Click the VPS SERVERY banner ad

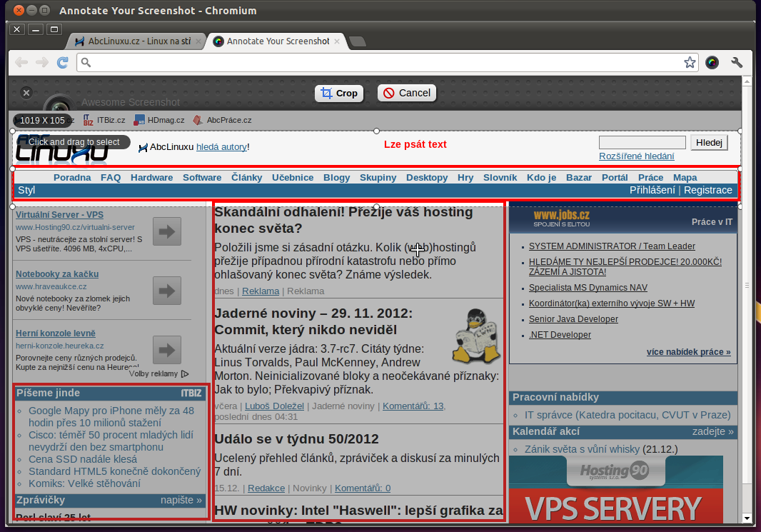[616, 506]
